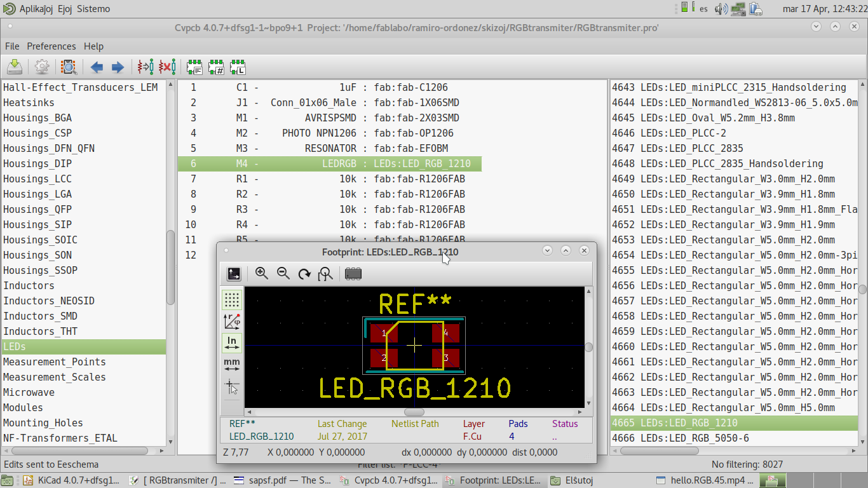The width and height of the screenshot is (868, 488).
Task: Zoom in on the footprint preview
Action: click(262, 274)
